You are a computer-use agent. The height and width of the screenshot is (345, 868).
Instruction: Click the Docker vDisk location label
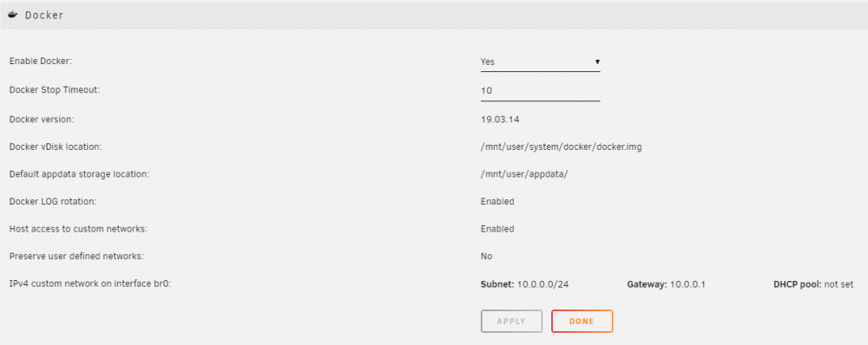coord(55,147)
